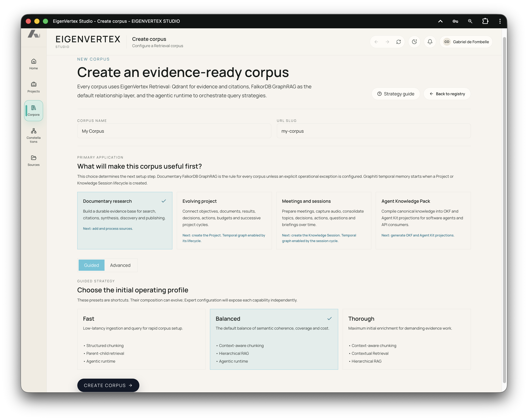Select the Agent Knowledge Pack card
Viewport: 528px width, 420px height.
tap(423, 220)
